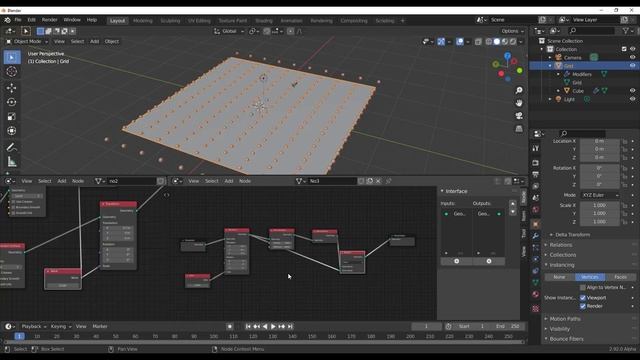
Task: Open the Object Mode dropdown
Action: [x=27, y=41]
